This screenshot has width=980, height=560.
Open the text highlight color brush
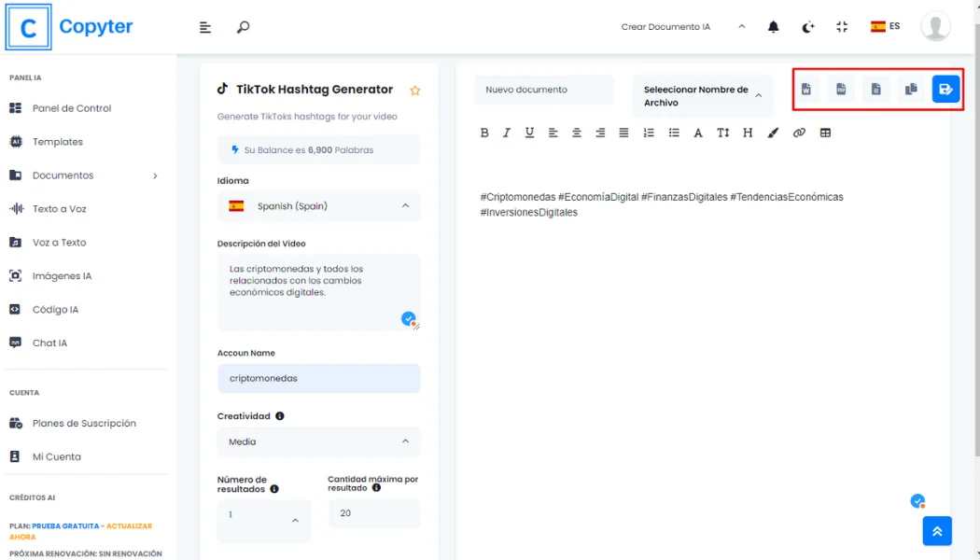coord(773,133)
